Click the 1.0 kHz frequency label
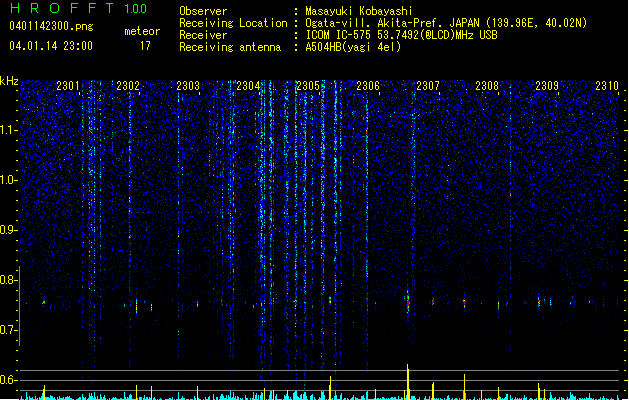 click(x=9, y=180)
